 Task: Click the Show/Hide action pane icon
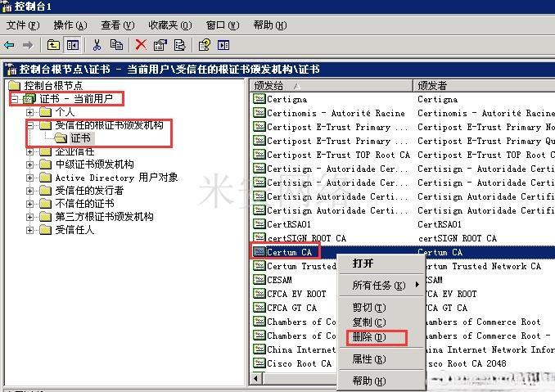[x=223, y=45]
